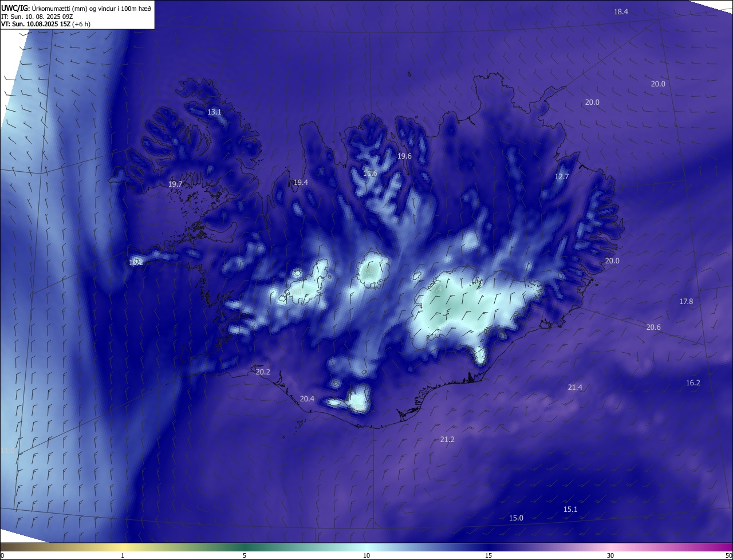Click the 19.7 value label
733x560 pixels.
point(175,184)
